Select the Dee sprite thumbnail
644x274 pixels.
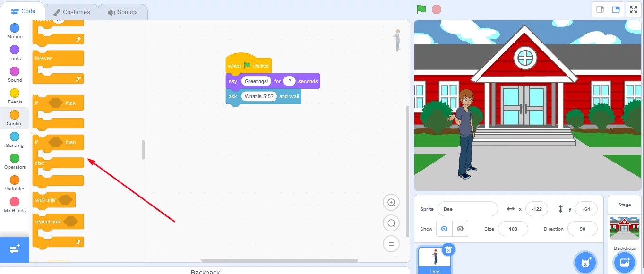click(x=434, y=259)
